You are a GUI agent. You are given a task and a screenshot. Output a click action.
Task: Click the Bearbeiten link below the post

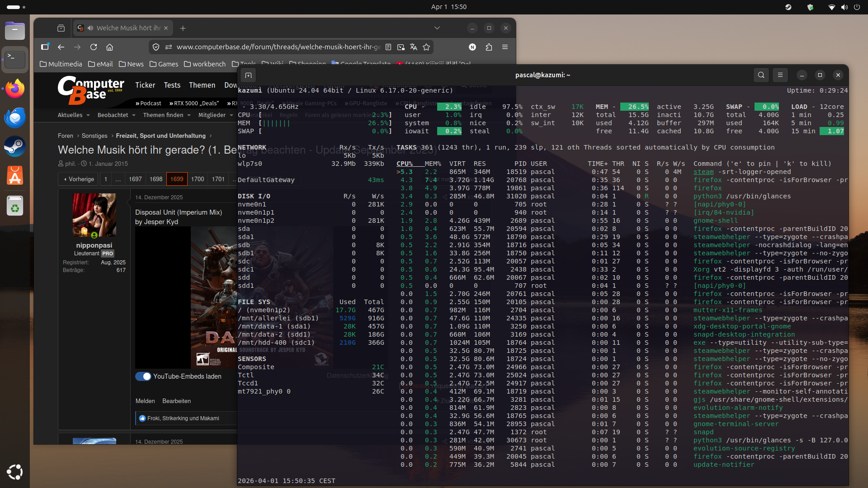[x=177, y=401]
